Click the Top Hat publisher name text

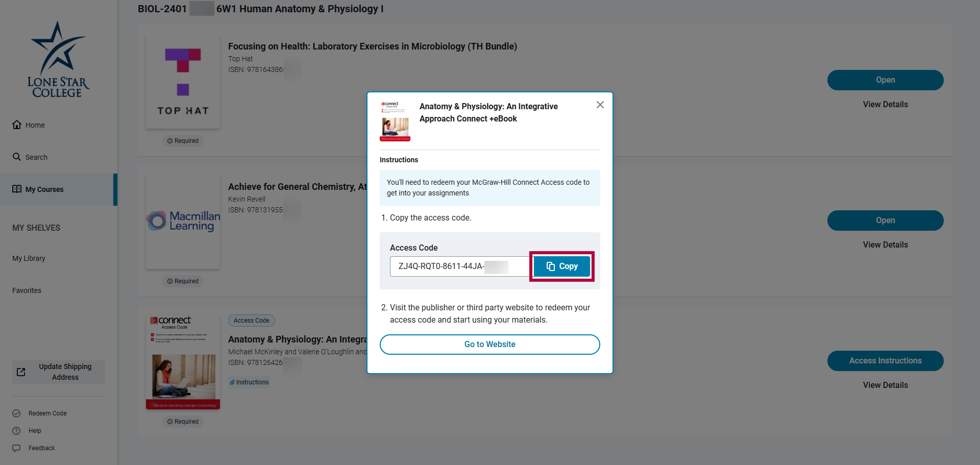(240, 59)
